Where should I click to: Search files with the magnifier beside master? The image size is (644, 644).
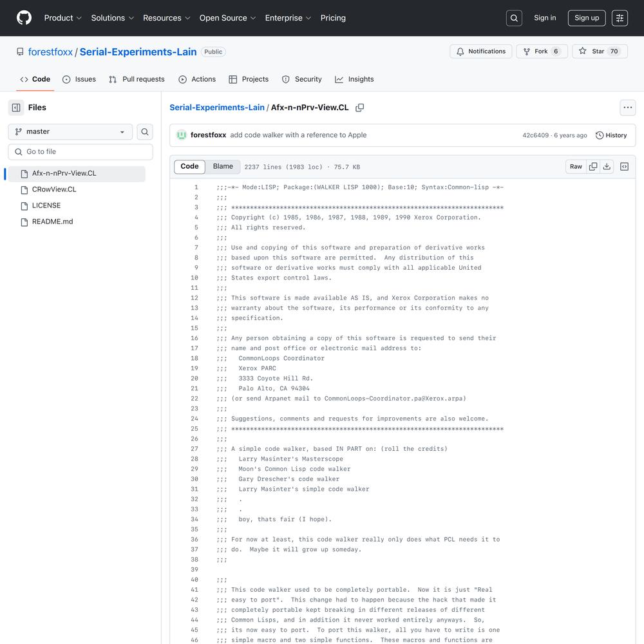144,132
